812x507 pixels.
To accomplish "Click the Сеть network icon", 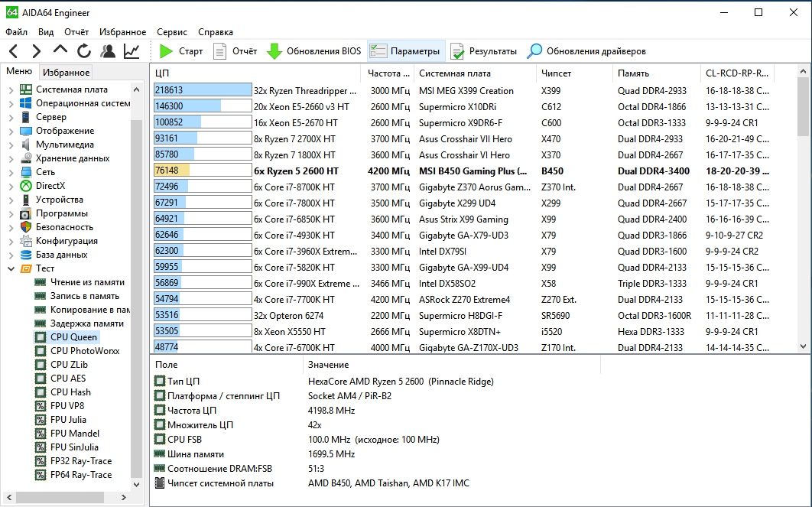I will point(26,172).
